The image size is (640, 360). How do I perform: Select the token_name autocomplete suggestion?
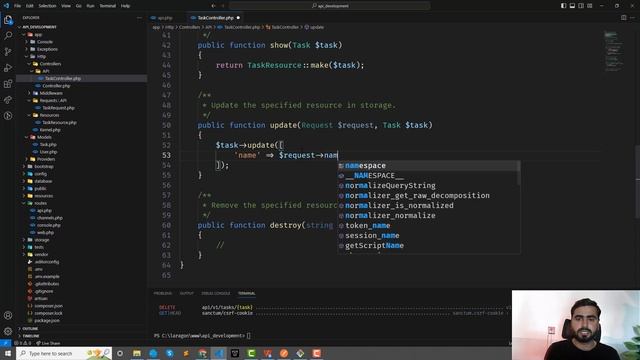coord(429,225)
